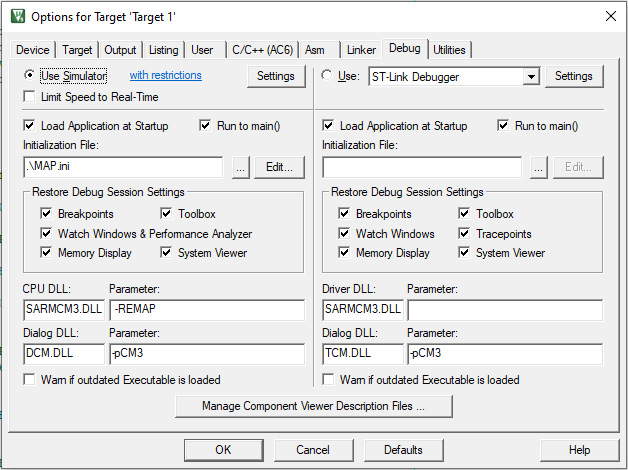Enable Limit Speed to Real-Time checkbox
This screenshot has width=628, height=470.
[29, 97]
